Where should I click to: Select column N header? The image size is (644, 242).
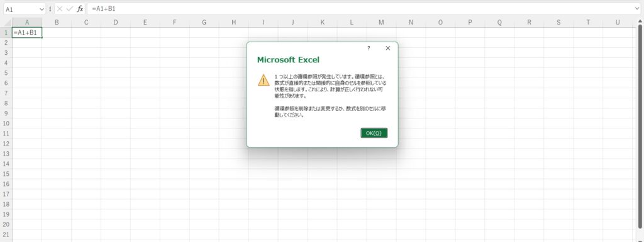411,23
